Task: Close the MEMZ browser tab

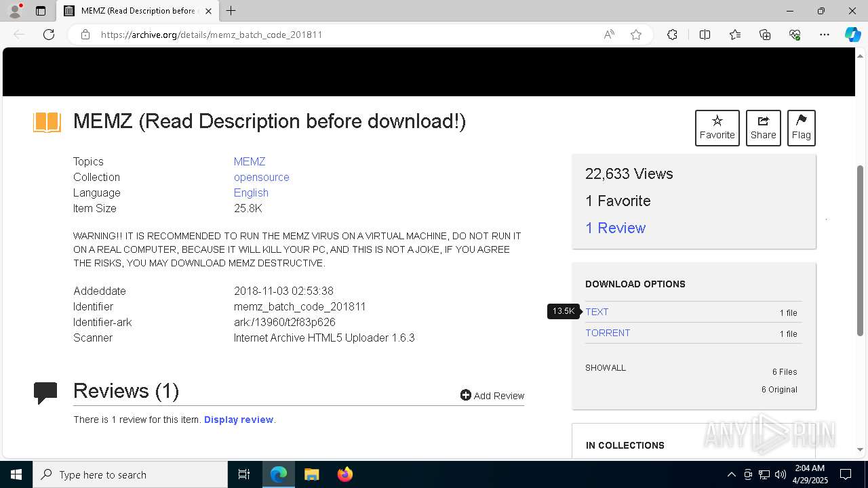Action: click(x=208, y=11)
